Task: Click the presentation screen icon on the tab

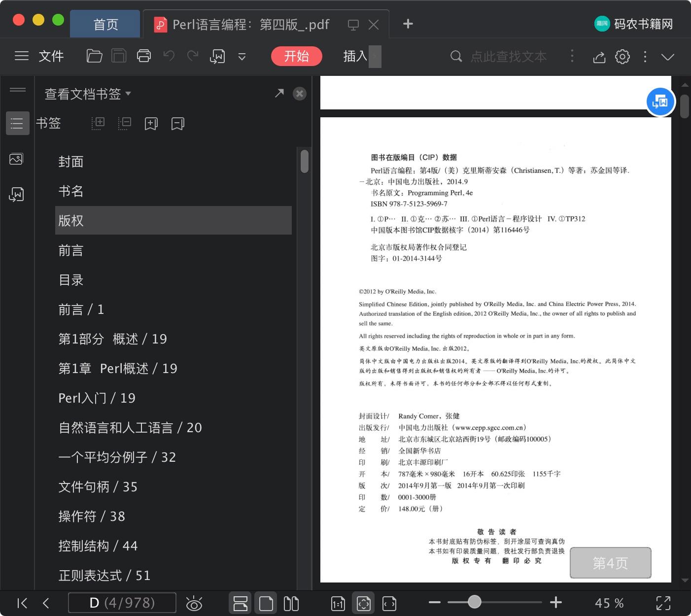Action: [x=353, y=25]
